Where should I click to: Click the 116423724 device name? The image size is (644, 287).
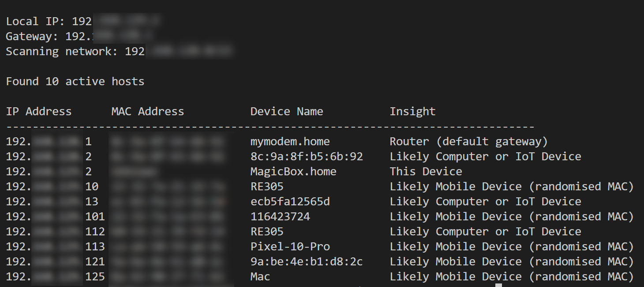click(x=280, y=217)
